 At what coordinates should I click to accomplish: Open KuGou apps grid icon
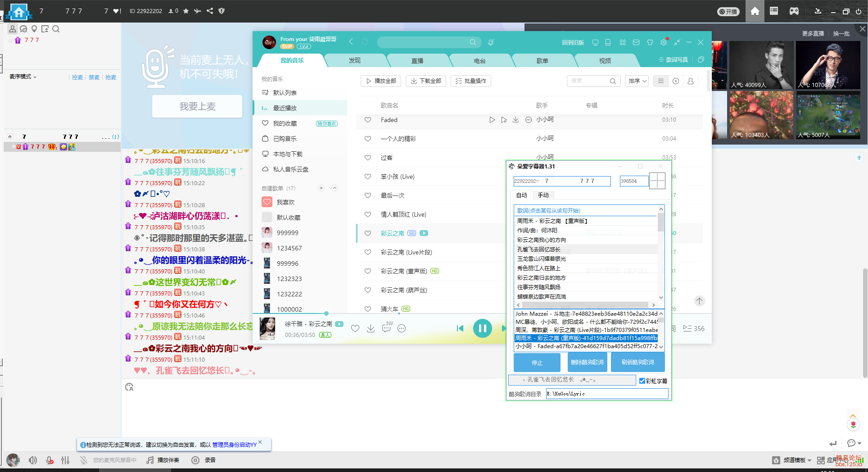click(623, 42)
